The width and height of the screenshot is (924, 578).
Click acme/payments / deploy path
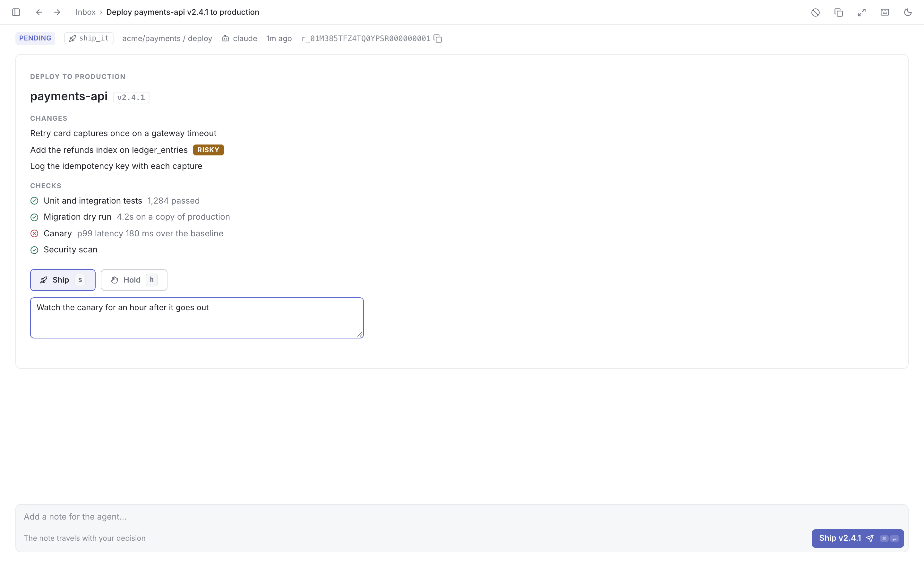point(167,39)
